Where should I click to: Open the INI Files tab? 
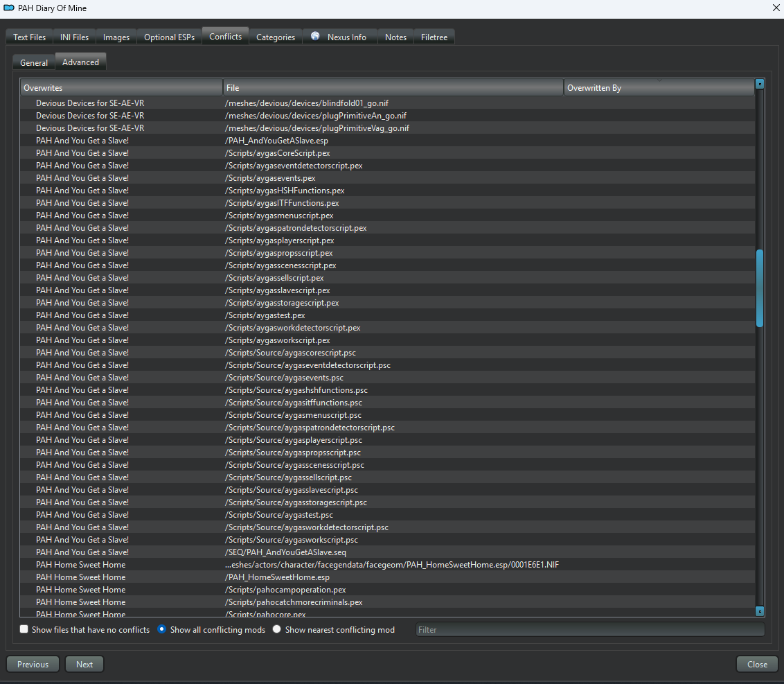74,37
